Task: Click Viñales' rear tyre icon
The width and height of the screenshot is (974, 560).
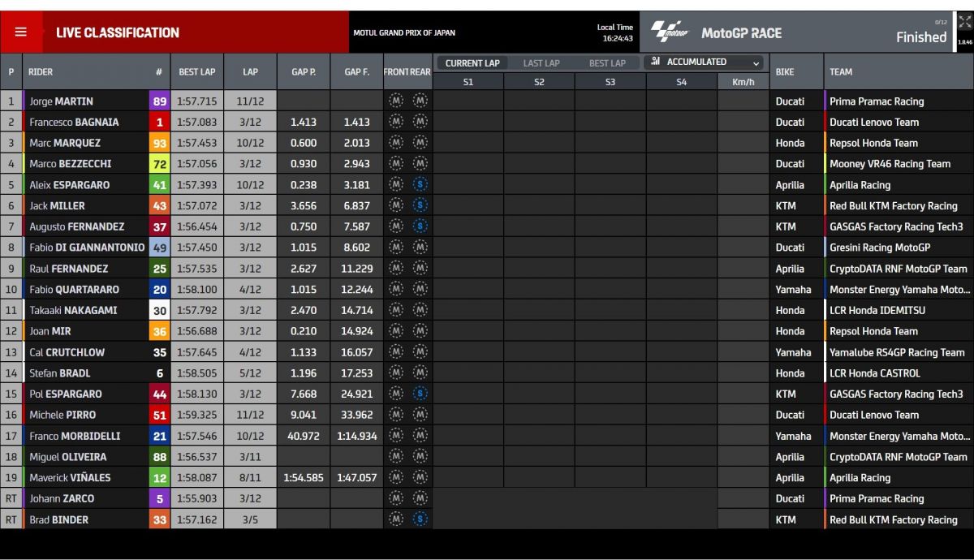Action: [x=420, y=478]
